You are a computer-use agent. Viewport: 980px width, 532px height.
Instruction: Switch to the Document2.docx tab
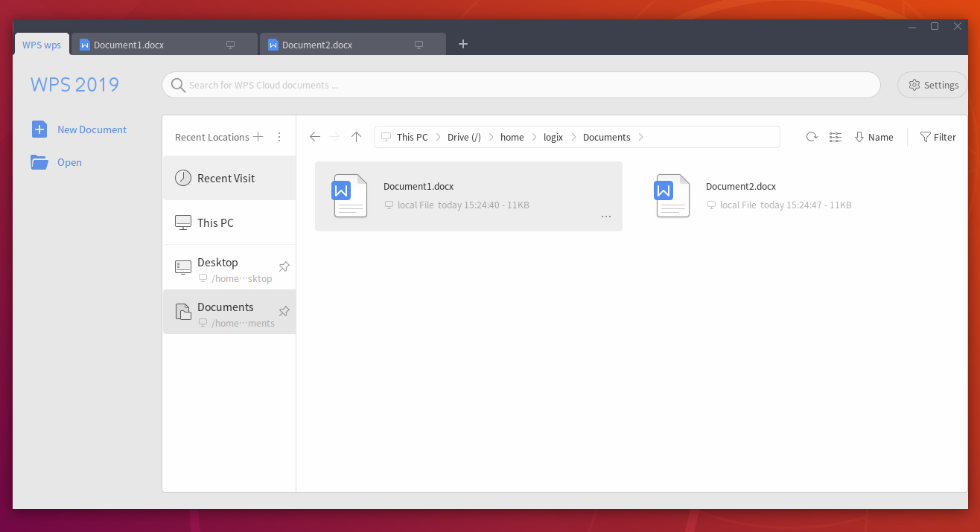point(335,45)
